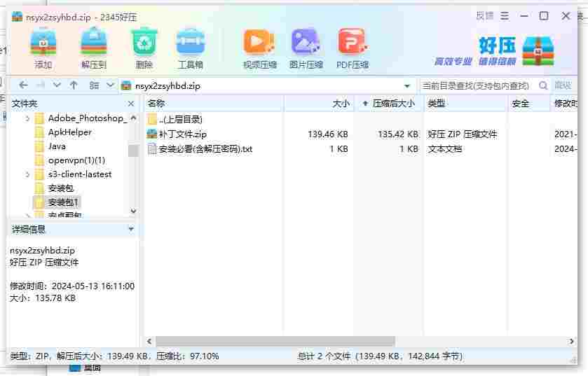The image size is (588, 376).
Task: Click the 文本文档 type cell
Action: point(445,149)
